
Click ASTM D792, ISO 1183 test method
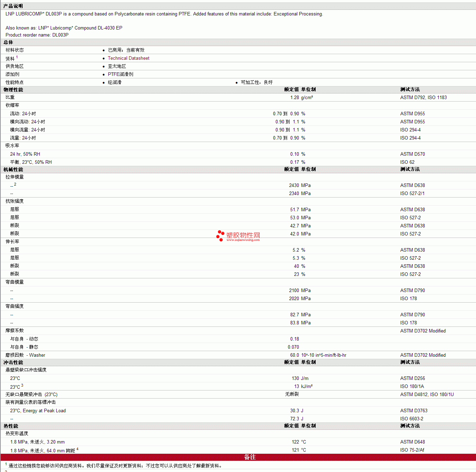[423, 98]
